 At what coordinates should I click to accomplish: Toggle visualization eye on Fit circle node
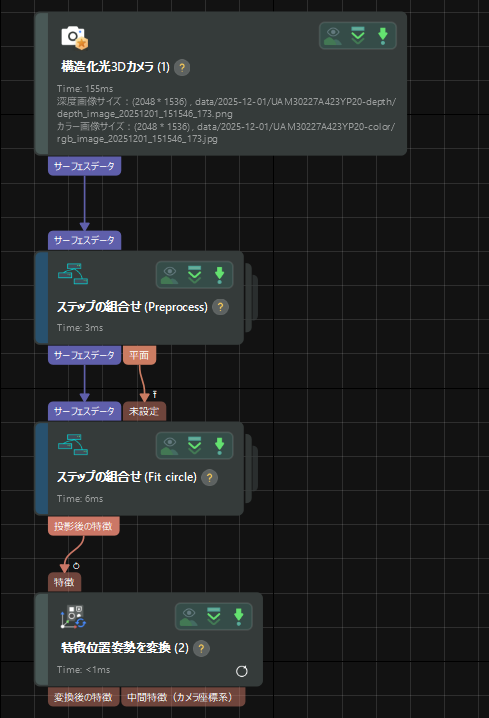pos(169,446)
